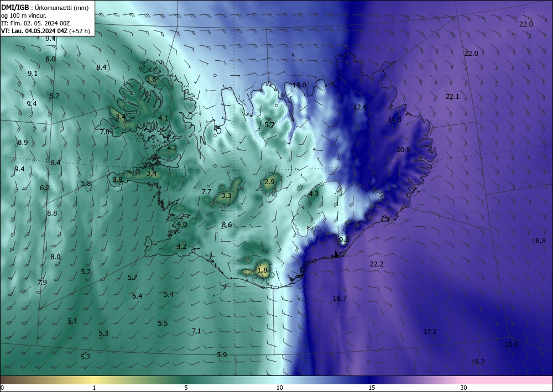This screenshot has width=553, height=392.
Task: Select the 5.4 value south of Reykjanes
Action: point(169,294)
